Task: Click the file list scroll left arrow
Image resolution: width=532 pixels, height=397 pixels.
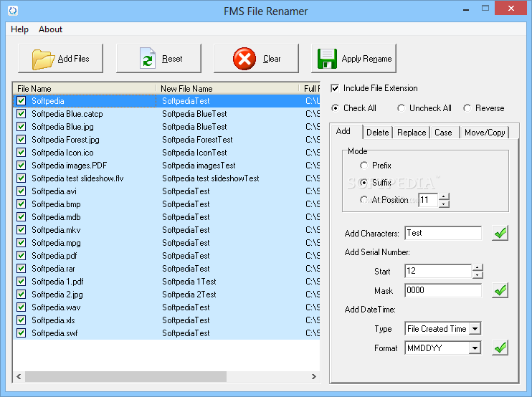Action: [x=19, y=376]
